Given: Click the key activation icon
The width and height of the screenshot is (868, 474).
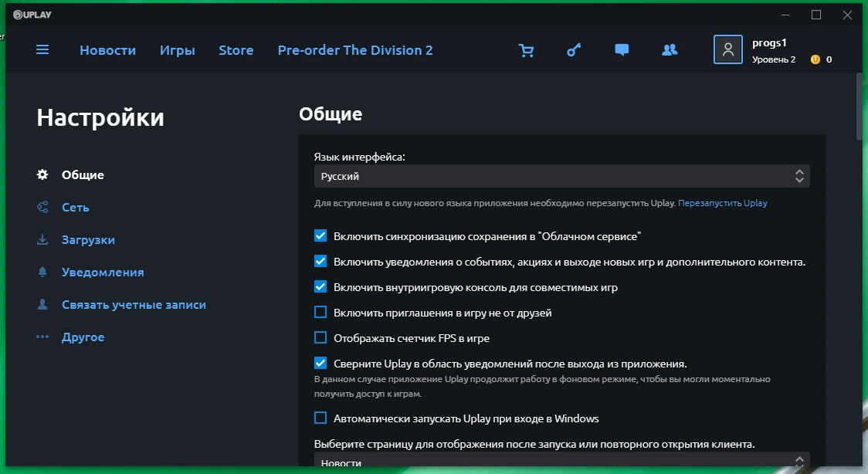Looking at the screenshot, I should (574, 50).
